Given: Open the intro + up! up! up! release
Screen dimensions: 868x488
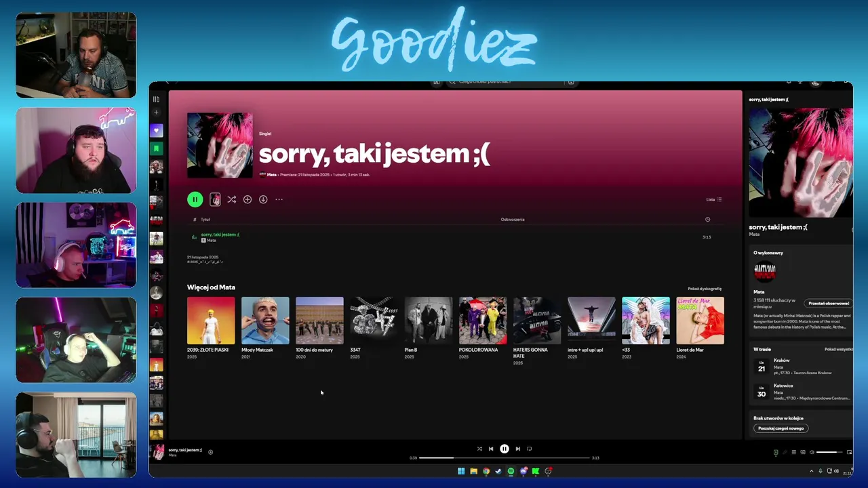Looking at the screenshot, I should pyautogui.click(x=591, y=321).
